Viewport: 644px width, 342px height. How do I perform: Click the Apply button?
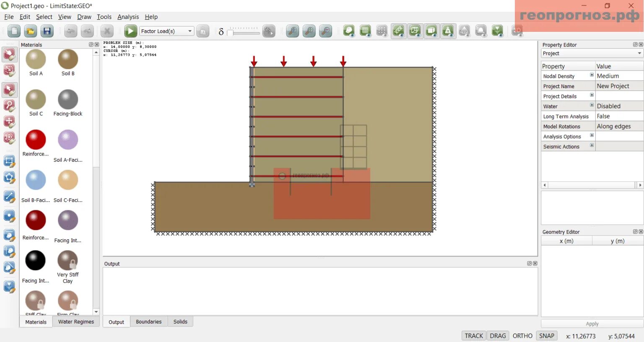592,324
